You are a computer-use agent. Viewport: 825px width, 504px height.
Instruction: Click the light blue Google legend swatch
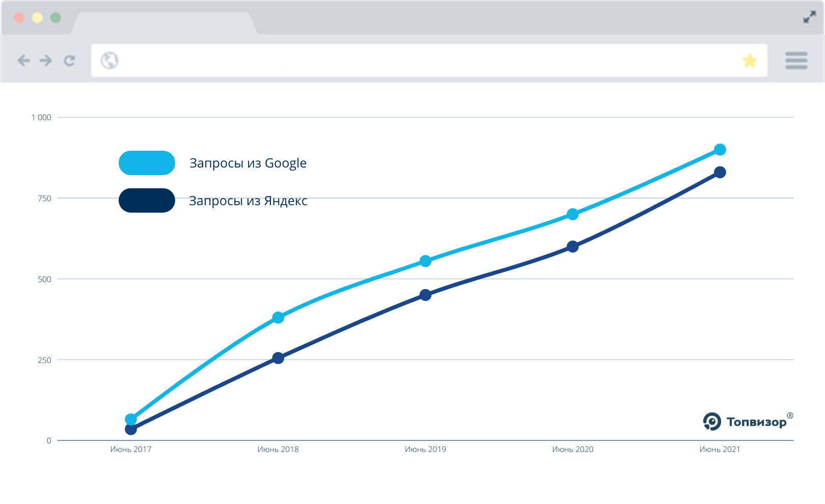click(147, 163)
